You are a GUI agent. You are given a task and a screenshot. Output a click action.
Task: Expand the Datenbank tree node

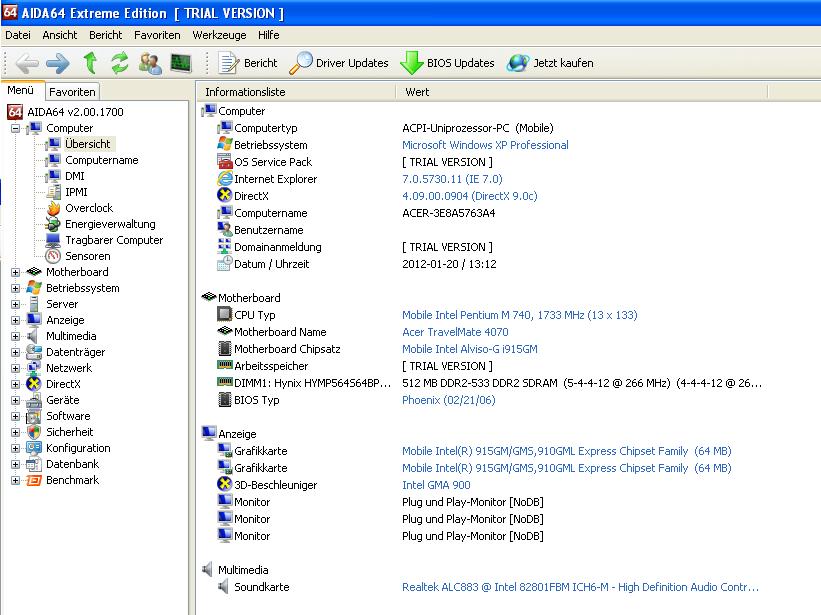(x=15, y=464)
